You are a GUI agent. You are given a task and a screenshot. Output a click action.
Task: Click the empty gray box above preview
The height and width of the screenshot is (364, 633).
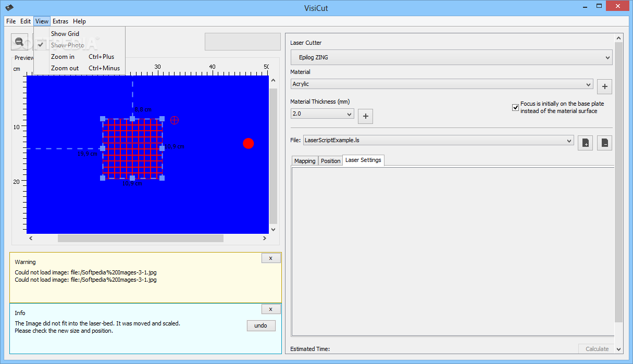242,42
